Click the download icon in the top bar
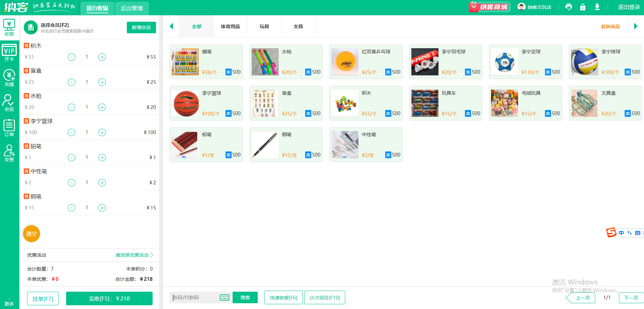The height and width of the screenshot is (309, 644). (x=598, y=7)
